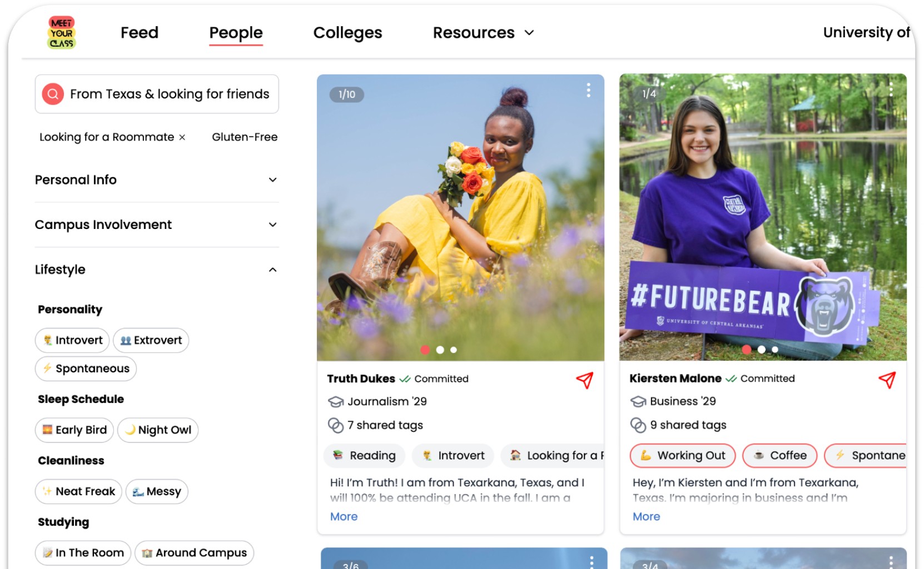Enable the Messy cleanliness filter
This screenshot has height=569, width=924.
[x=157, y=492]
